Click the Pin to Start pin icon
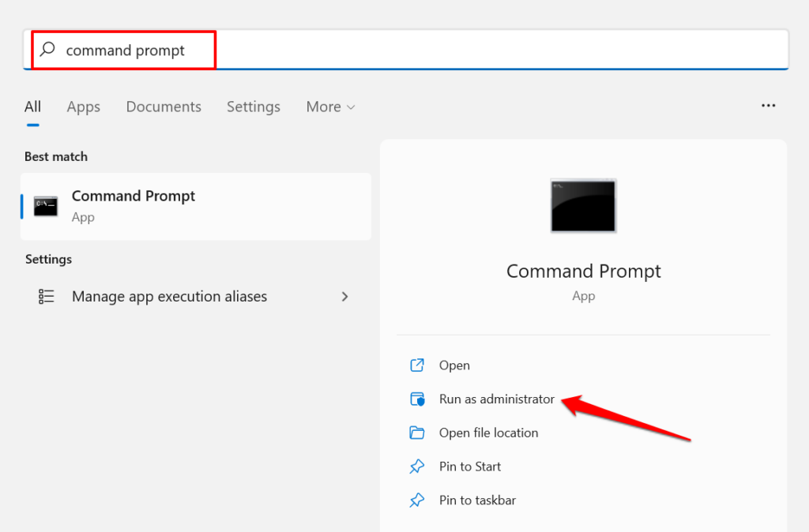Viewport: 809px width, 532px height. coord(417,466)
